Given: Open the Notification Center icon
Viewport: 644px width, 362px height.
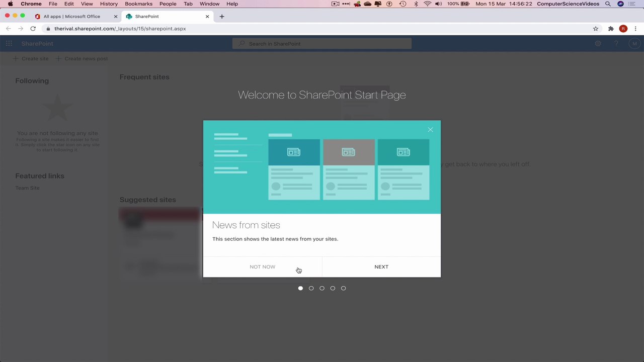Looking at the screenshot, I should [x=632, y=4].
